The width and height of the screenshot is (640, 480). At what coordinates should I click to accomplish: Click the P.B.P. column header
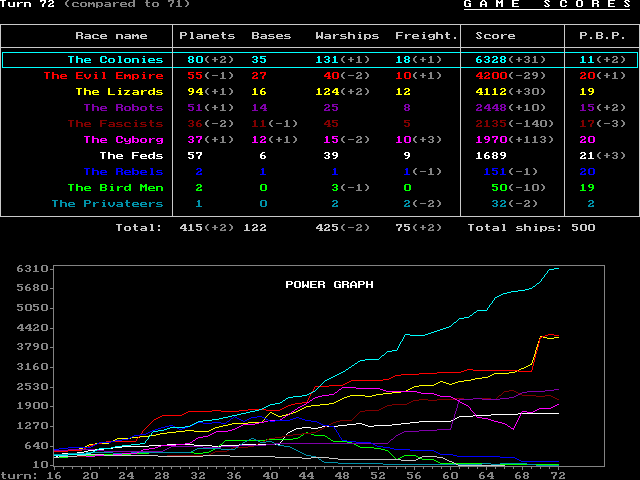(602, 36)
